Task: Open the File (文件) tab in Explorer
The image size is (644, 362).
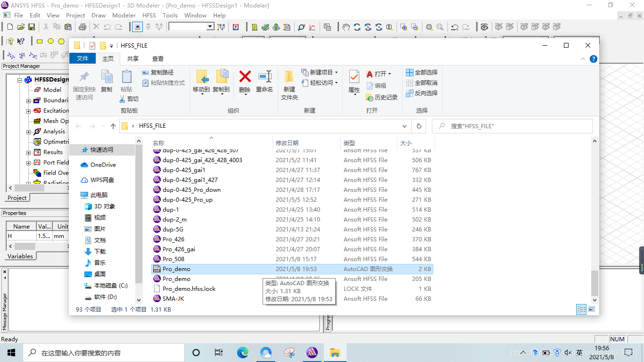Action: [x=83, y=58]
